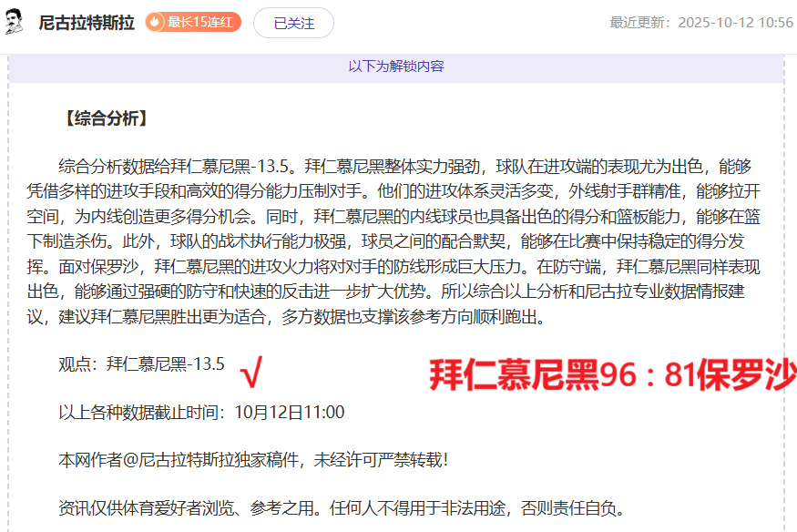Viewport: 797px width, 532px height.
Task: Click the 以下为解锁内容 banner
Action: click(395, 66)
